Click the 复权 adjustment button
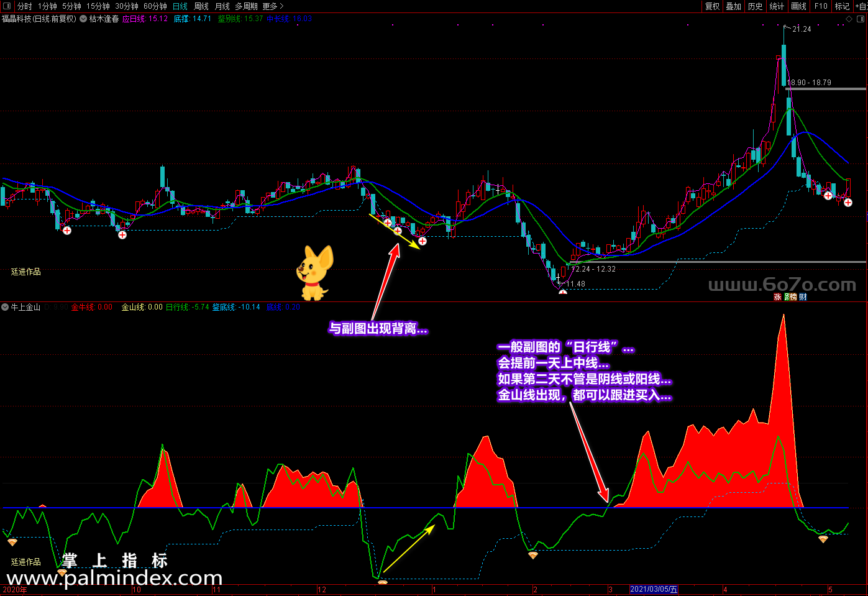868x596 pixels. 712,6
